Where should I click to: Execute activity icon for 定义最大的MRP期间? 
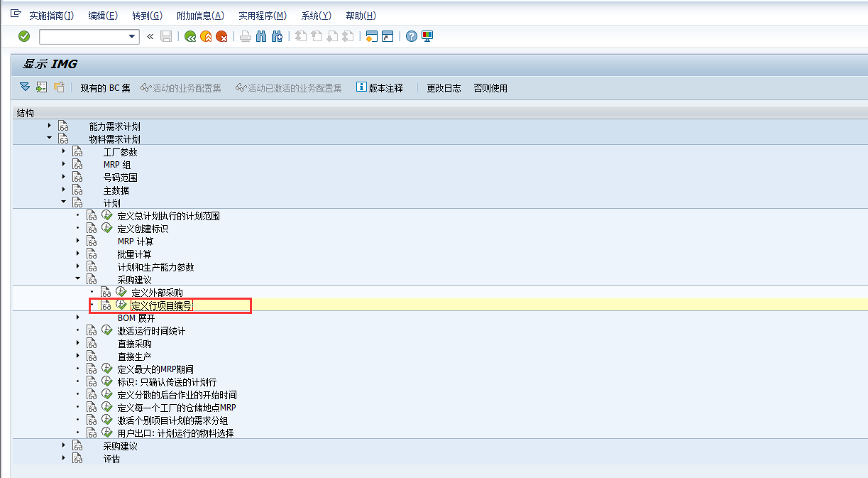coord(107,369)
